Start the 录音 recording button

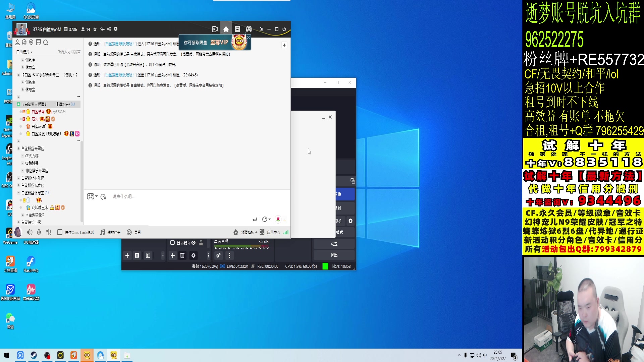point(134,232)
